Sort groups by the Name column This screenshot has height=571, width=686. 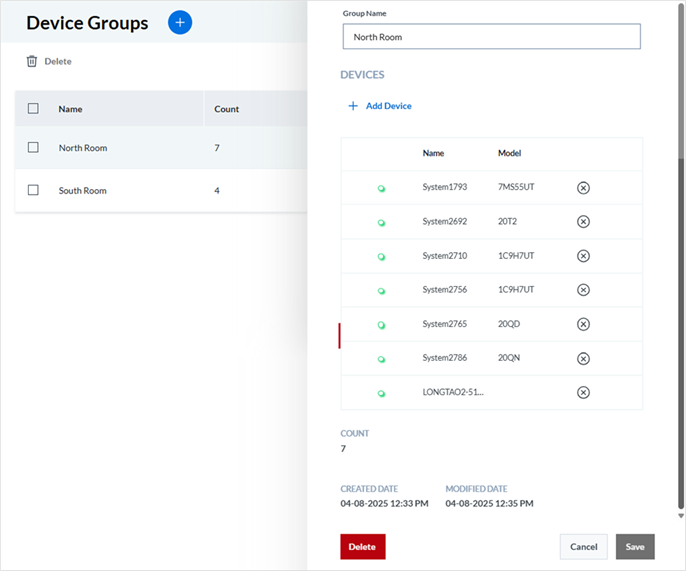pos(70,109)
